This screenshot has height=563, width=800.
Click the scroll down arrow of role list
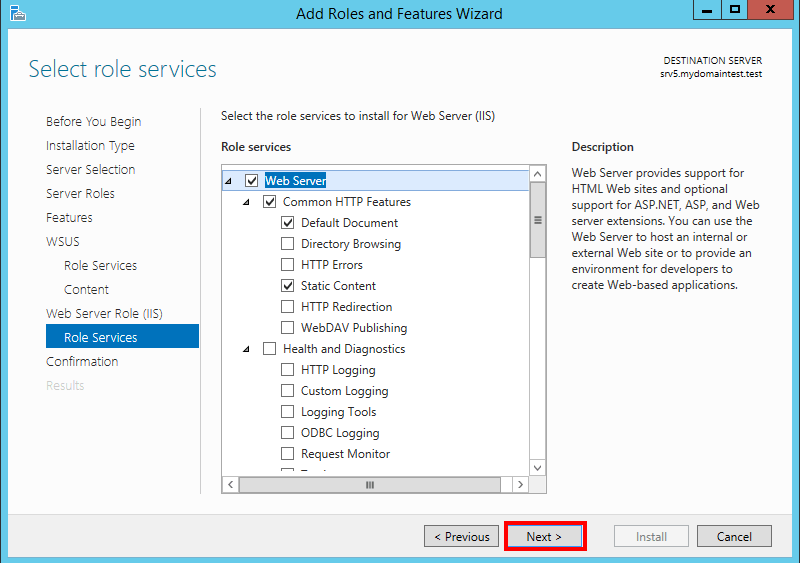[x=538, y=468]
